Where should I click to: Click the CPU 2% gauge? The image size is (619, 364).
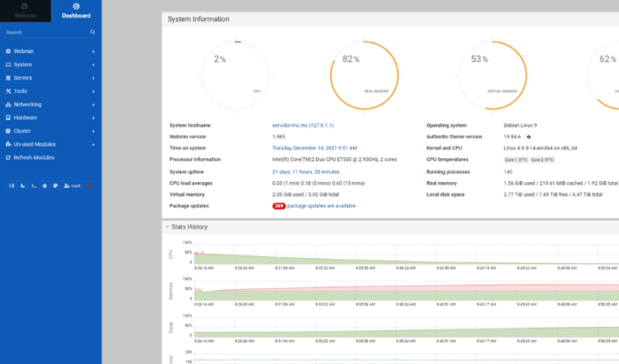(236, 76)
